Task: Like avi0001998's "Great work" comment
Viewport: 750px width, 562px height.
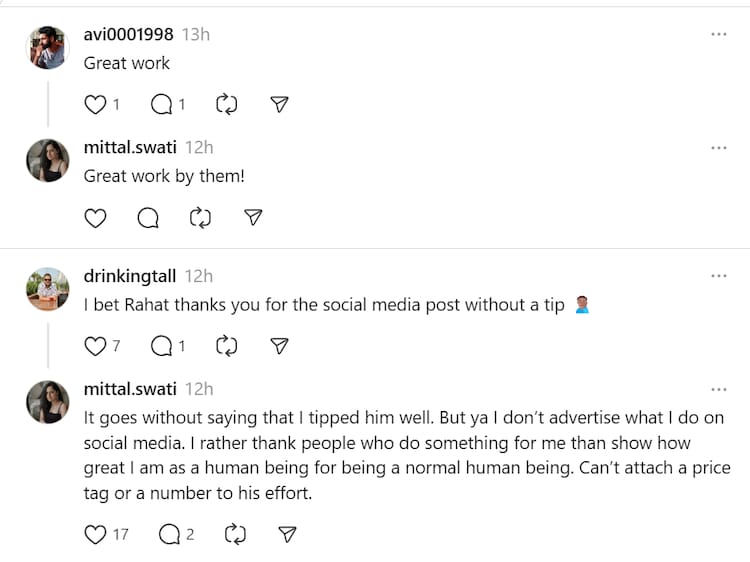Action: (95, 104)
